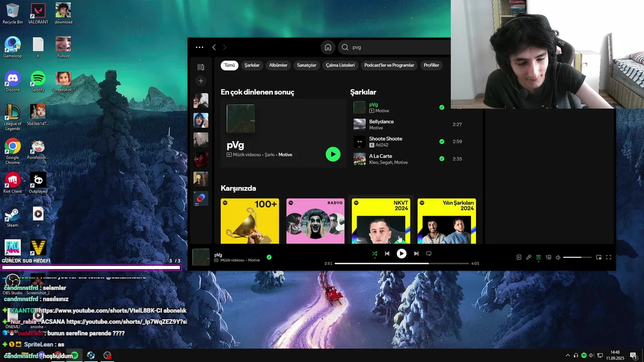
Task: Open the RADYO playlist card
Action: click(315, 221)
